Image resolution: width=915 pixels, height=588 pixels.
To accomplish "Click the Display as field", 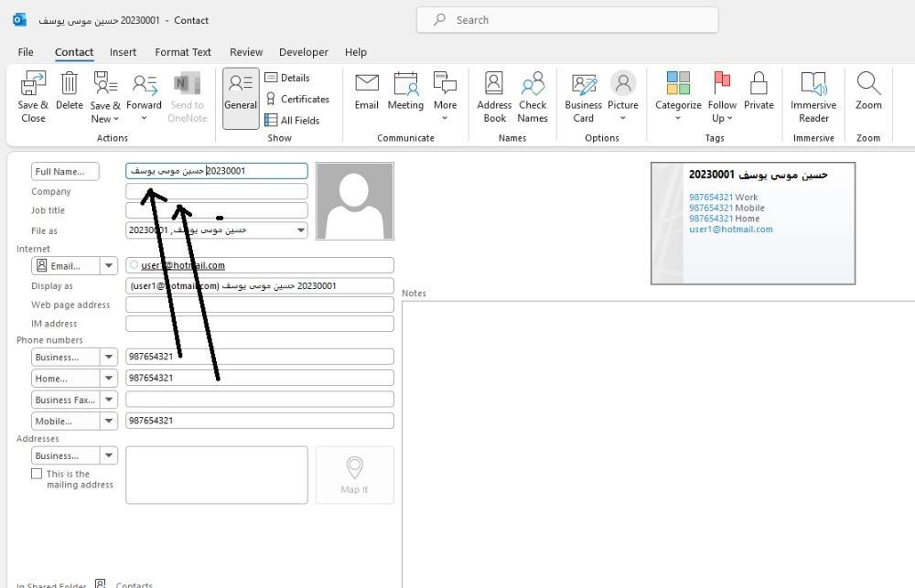I will coord(260,286).
